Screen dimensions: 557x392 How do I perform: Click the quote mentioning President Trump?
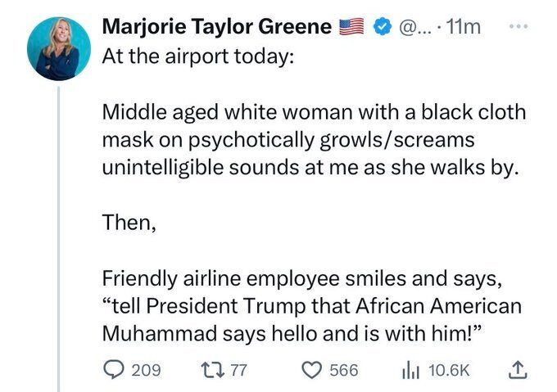pos(311,307)
